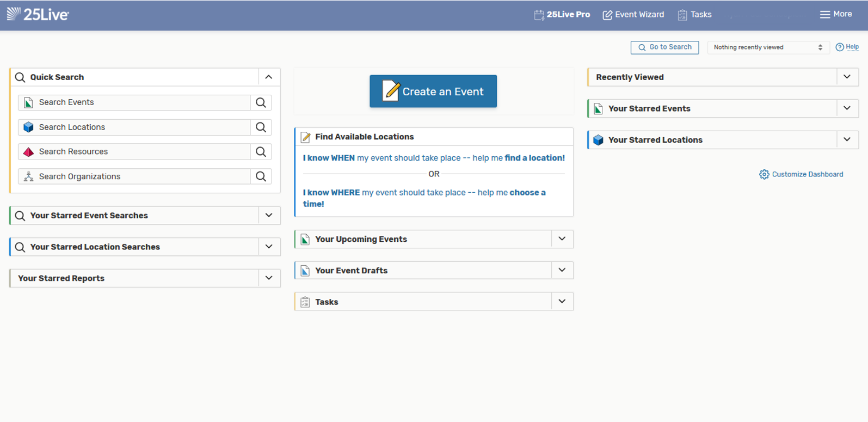Click the search icon beside Search Organizations
This screenshot has height=422, width=868.
261,176
